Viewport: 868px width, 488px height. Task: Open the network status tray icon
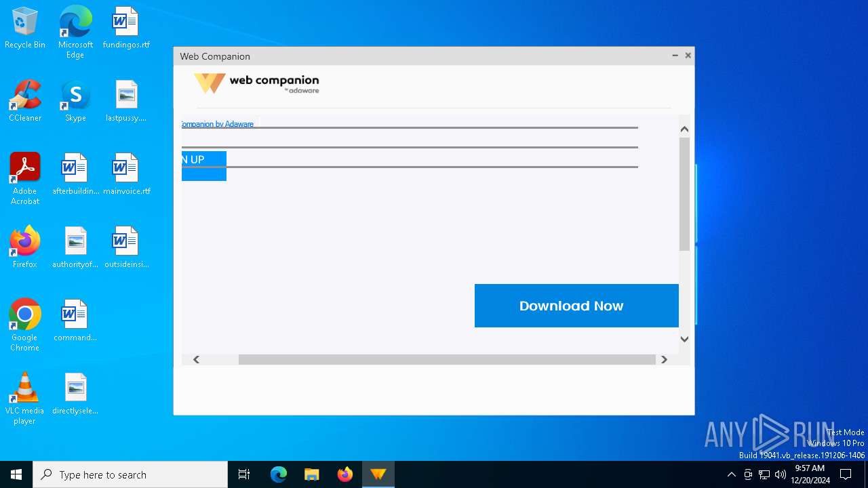pyautogui.click(x=764, y=474)
